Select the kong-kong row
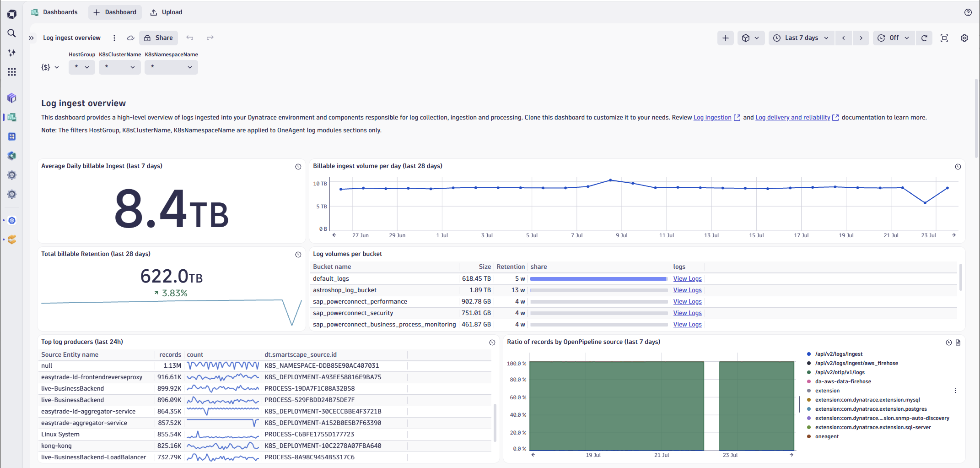 (x=264, y=446)
